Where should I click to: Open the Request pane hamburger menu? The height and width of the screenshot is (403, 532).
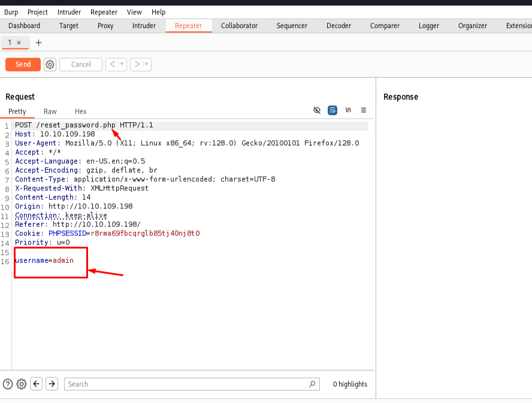tap(364, 110)
